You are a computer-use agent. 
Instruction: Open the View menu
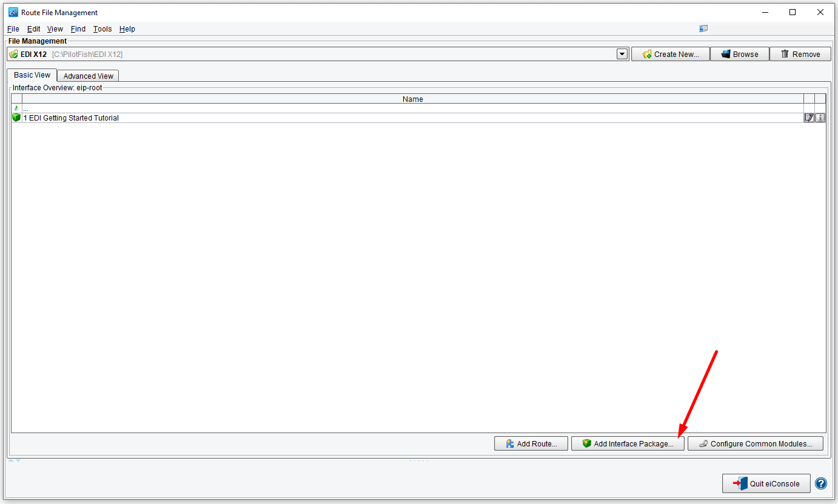[x=55, y=29]
